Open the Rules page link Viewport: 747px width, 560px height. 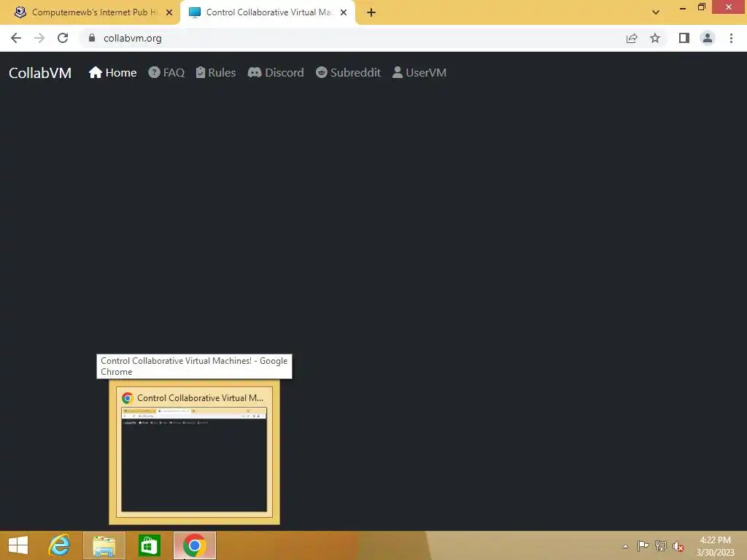(216, 72)
